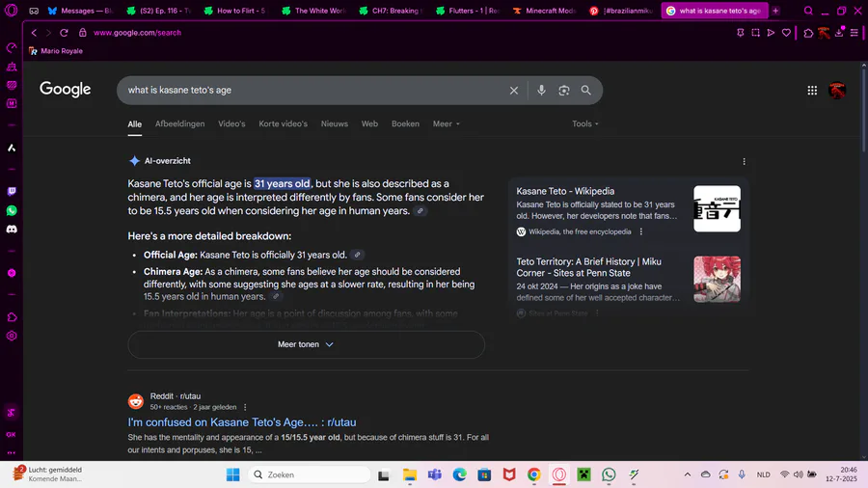Screen dimensions: 868x488
Task: View site security lock info
Action: pyautogui.click(x=83, y=33)
